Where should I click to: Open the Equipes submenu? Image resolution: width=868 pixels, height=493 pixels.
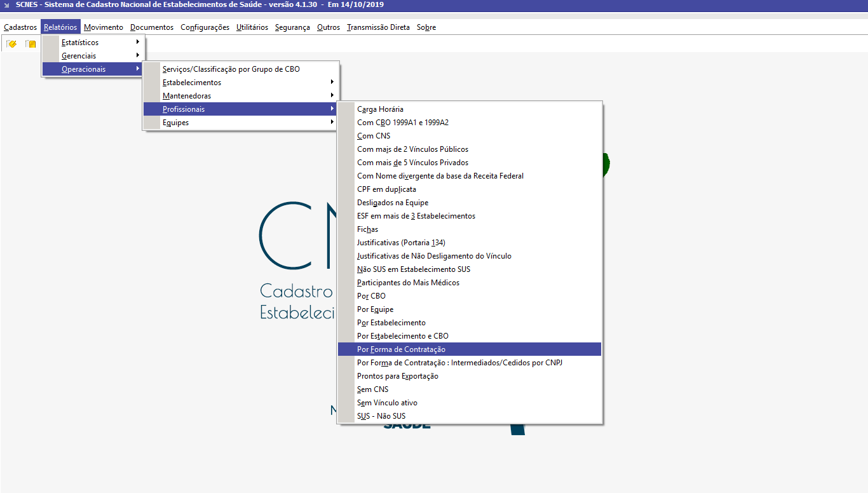pyautogui.click(x=240, y=123)
